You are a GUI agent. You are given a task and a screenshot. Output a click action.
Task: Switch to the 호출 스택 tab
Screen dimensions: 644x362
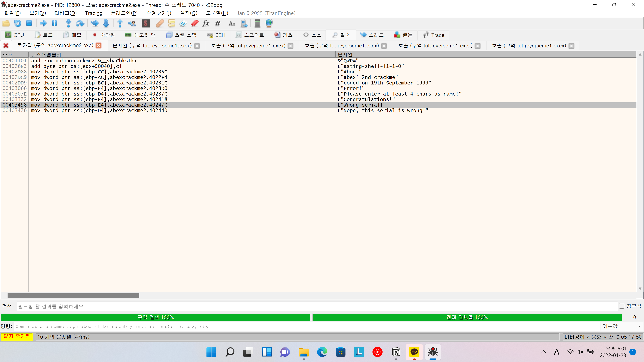(181, 35)
